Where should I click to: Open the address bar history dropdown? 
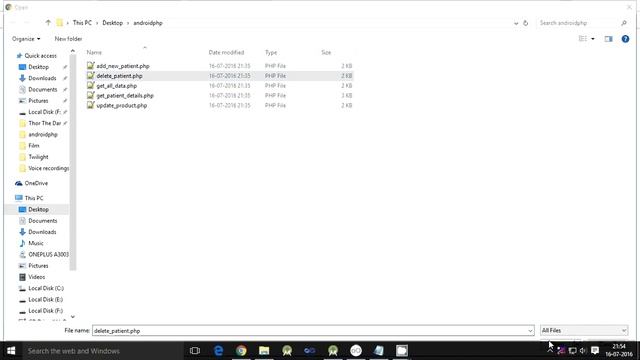pos(516,23)
